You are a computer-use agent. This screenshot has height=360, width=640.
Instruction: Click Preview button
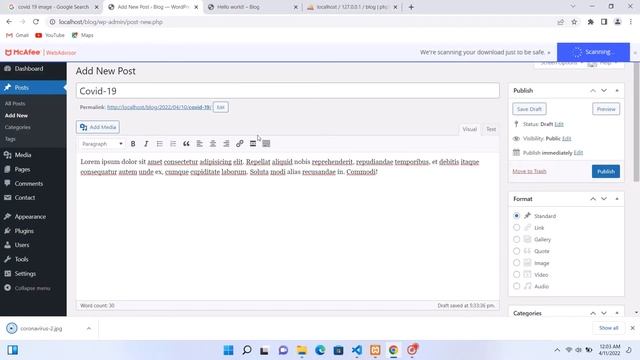[x=606, y=109]
